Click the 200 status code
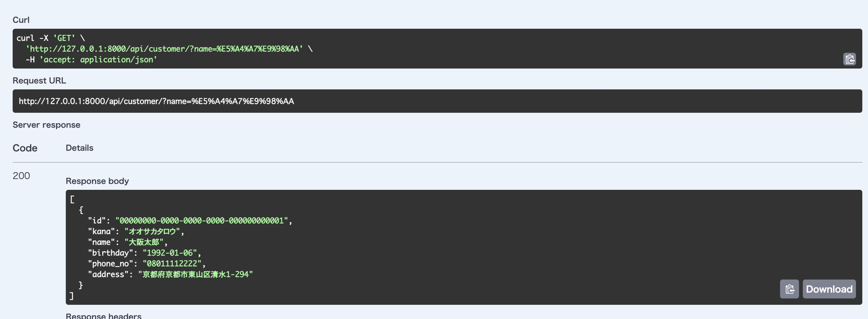This screenshot has width=868, height=319. (x=21, y=176)
